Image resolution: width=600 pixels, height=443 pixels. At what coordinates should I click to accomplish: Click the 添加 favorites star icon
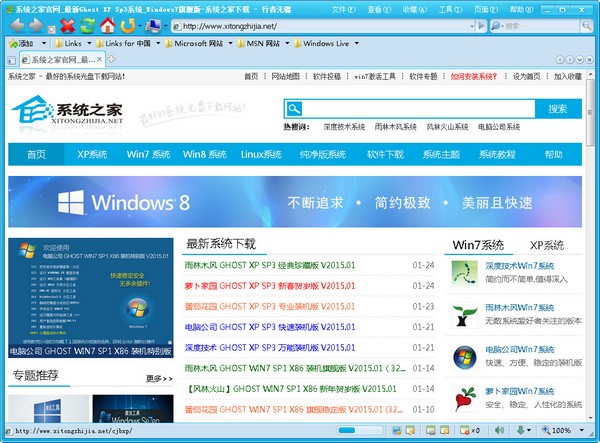(x=13, y=43)
